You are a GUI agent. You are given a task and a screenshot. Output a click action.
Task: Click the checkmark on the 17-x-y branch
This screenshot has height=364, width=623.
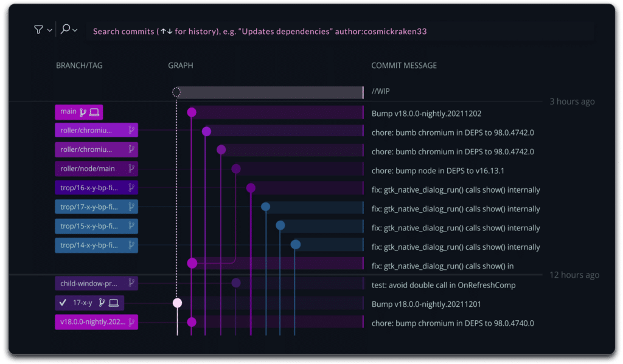pos(63,303)
